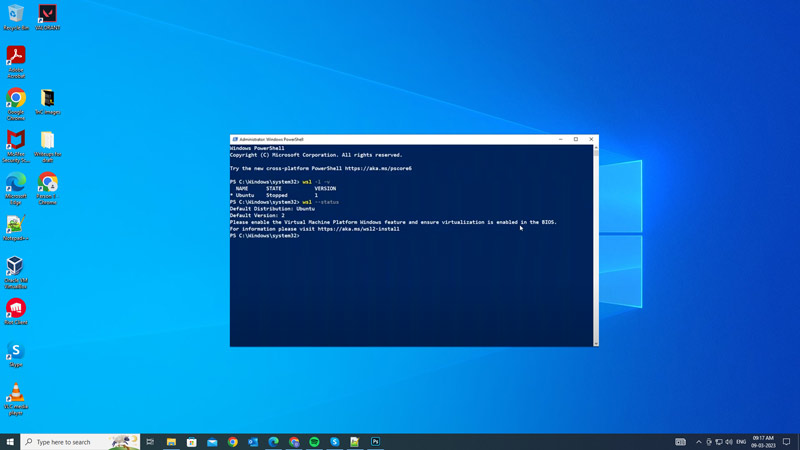The image size is (800, 450).
Task: Show hidden system tray icons
Action: tap(698, 442)
